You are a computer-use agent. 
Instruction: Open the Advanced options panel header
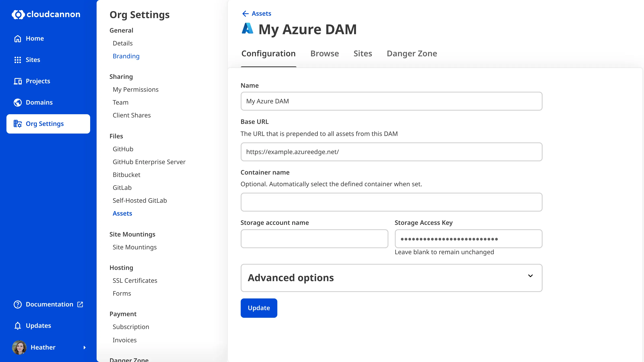[391, 278]
